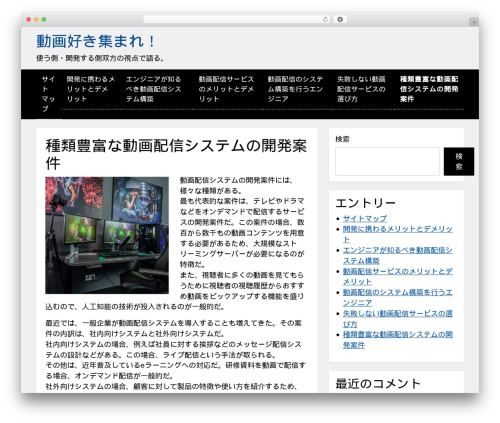Open 動画配信サービスのメリットとデメリット link in エントリー list
This screenshot has width=500, height=423.
click(x=398, y=276)
